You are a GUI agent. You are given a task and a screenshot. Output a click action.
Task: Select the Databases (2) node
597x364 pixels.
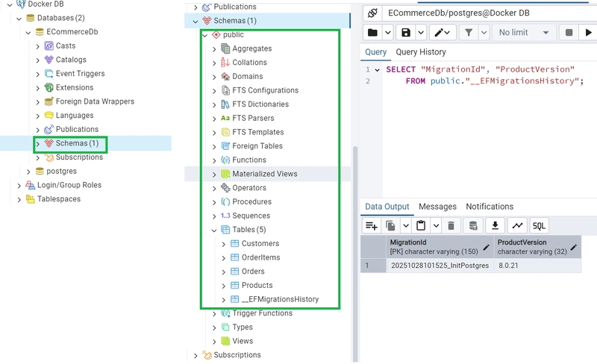pos(61,19)
